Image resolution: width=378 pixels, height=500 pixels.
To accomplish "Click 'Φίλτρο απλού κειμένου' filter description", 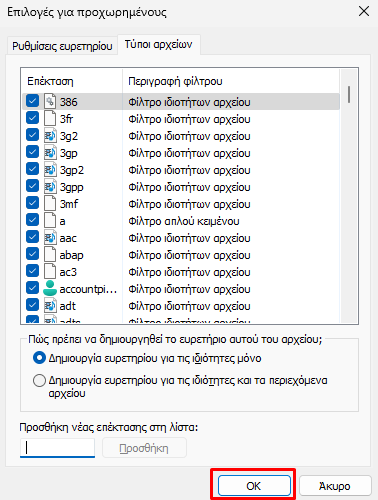I will tap(184, 221).
